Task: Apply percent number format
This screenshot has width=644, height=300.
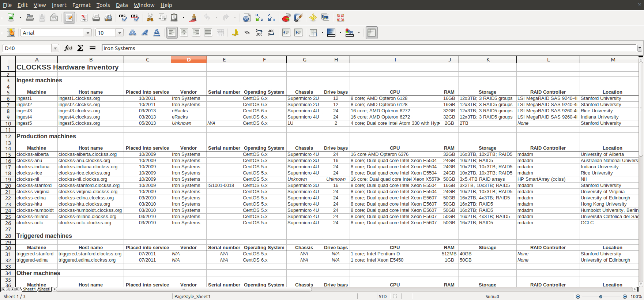Action: (x=247, y=33)
